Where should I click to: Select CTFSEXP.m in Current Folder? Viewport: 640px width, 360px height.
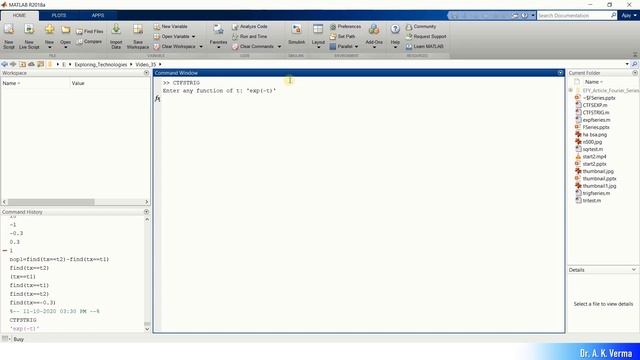[x=595, y=105]
